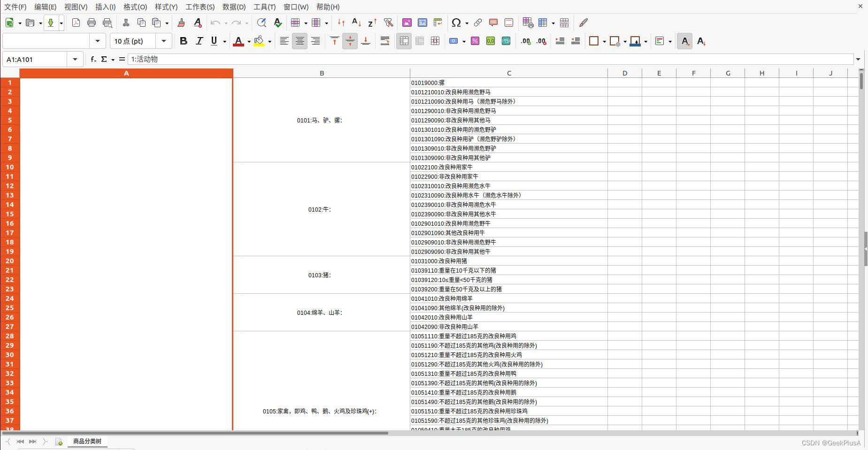This screenshot has width=868, height=450.
Task: Open the 编辑(E) menu
Action: [x=45, y=7]
